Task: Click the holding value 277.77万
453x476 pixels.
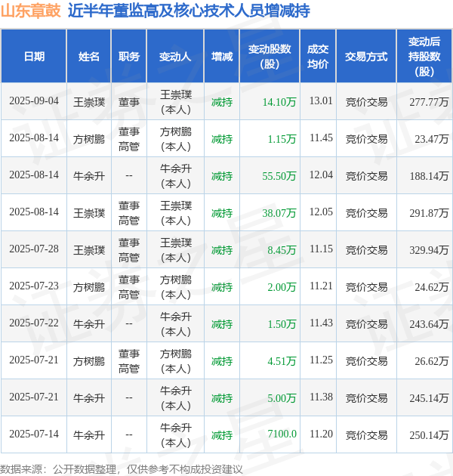Action: [x=429, y=102]
